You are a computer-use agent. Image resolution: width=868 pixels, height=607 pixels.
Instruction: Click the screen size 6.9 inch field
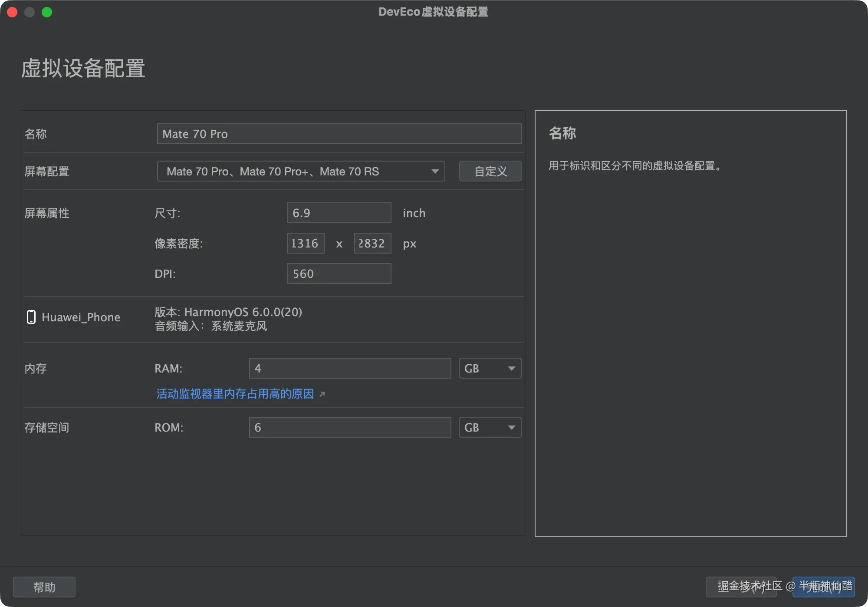[339, 213]
